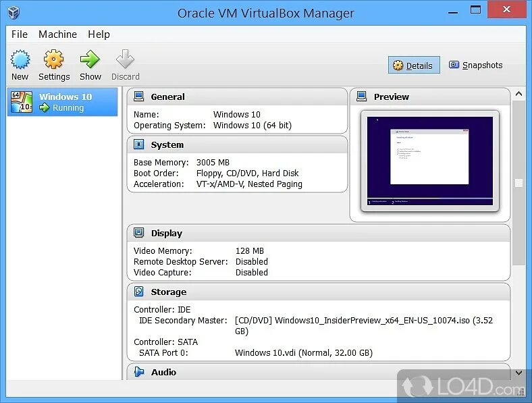This screenshot has width=532, height=403.
Task: Click the 128 MB video memory value
Action: click(x=249, y=251)
